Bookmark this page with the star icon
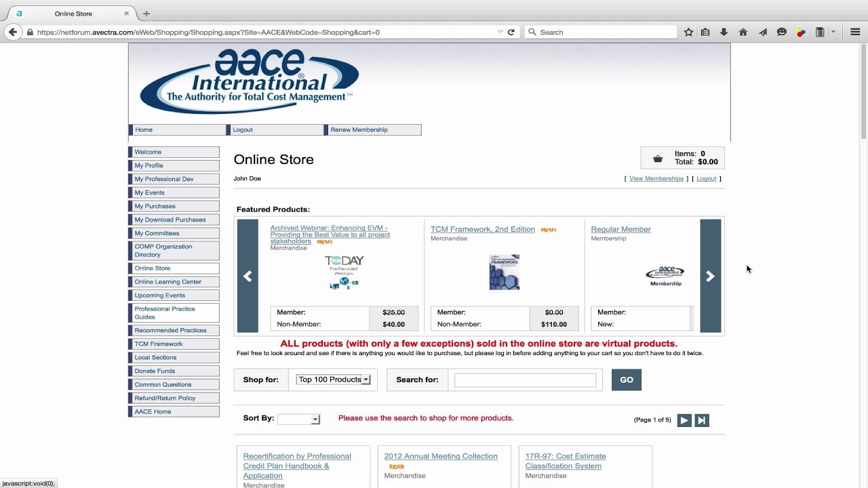The height and width of the screenshot is (488, 868). [688, 32]
